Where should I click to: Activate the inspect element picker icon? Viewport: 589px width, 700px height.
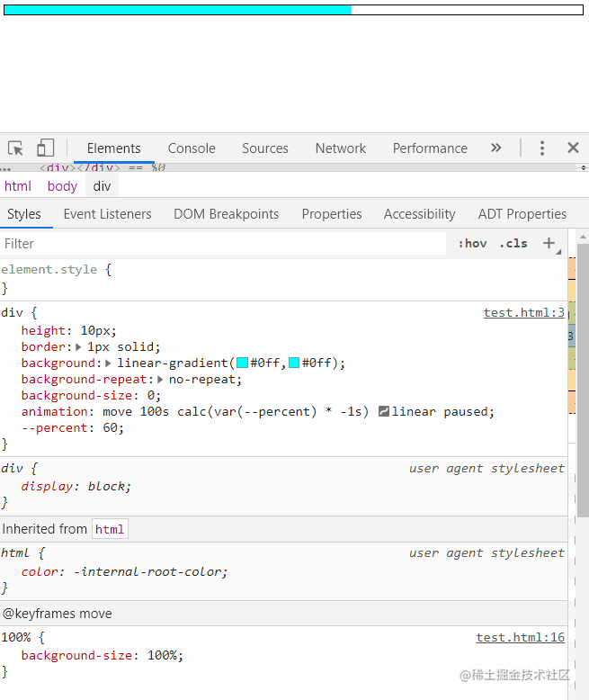(x=15, y=148)
